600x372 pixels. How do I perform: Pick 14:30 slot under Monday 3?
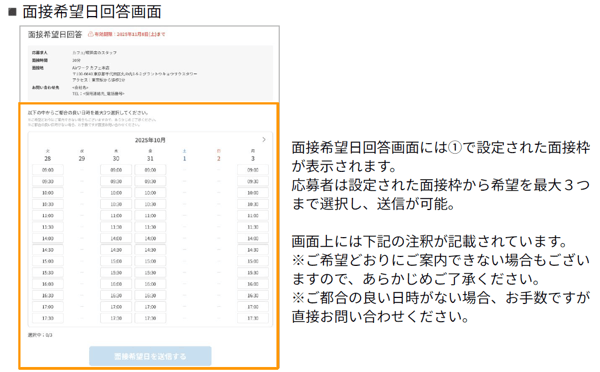[x=253, y=250]
